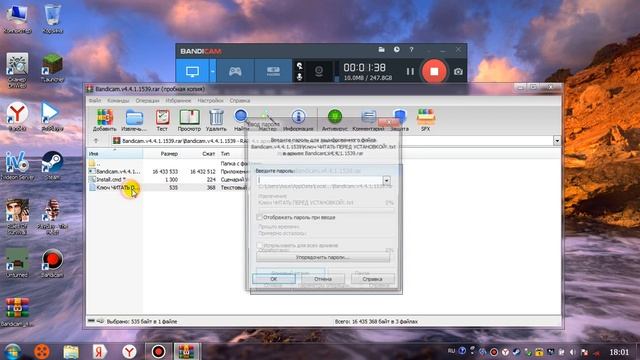
Task: Open the Bandicam scheduler clock icon
Action: [396, 49]
